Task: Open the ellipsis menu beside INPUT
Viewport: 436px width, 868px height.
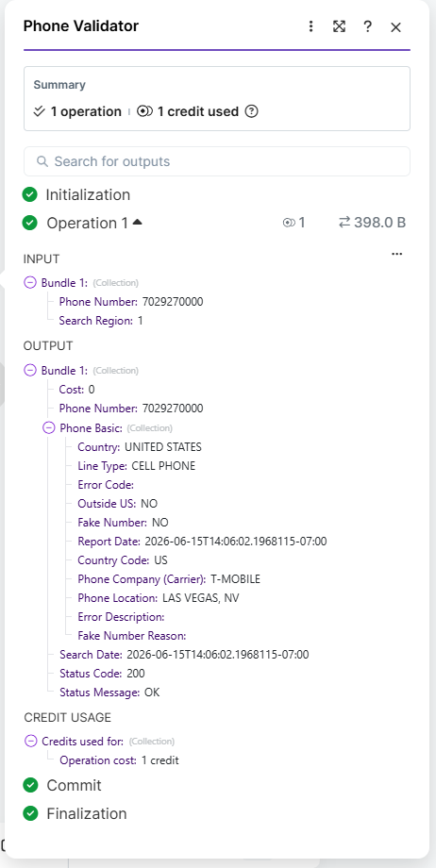Action: coord(396,254)
